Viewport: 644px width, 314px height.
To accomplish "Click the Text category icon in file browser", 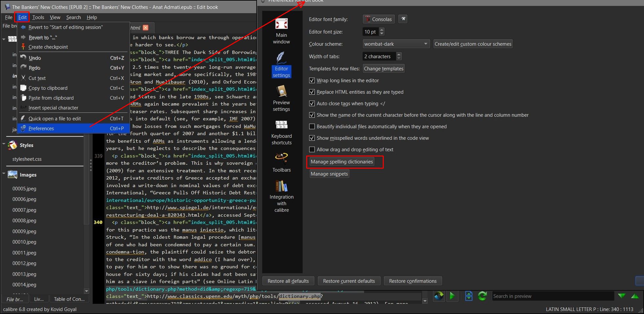I will [12, 39].
